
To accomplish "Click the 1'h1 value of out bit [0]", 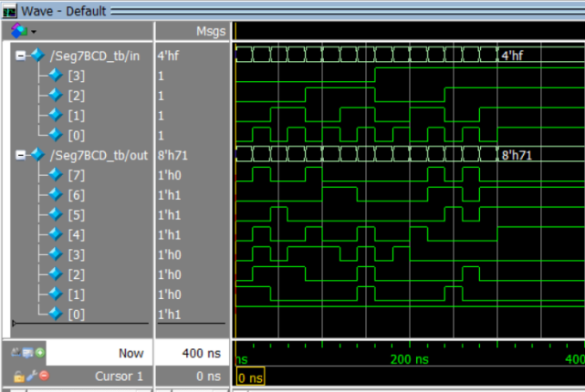I will [170, 315].
